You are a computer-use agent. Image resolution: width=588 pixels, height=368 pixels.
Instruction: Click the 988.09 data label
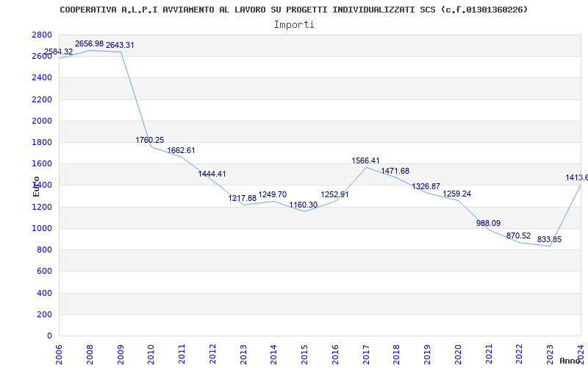click(489, 223)
